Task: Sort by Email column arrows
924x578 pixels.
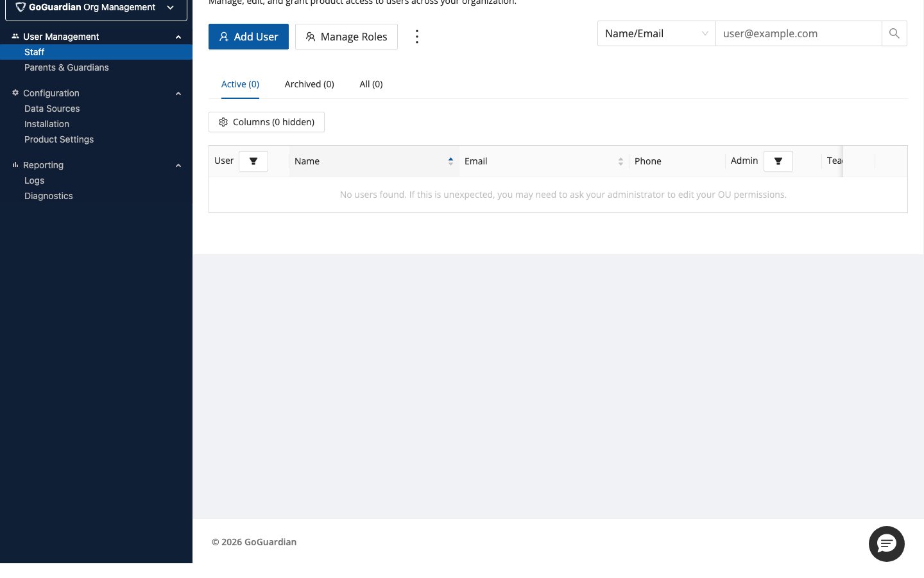Action: (x=620, y=161)
